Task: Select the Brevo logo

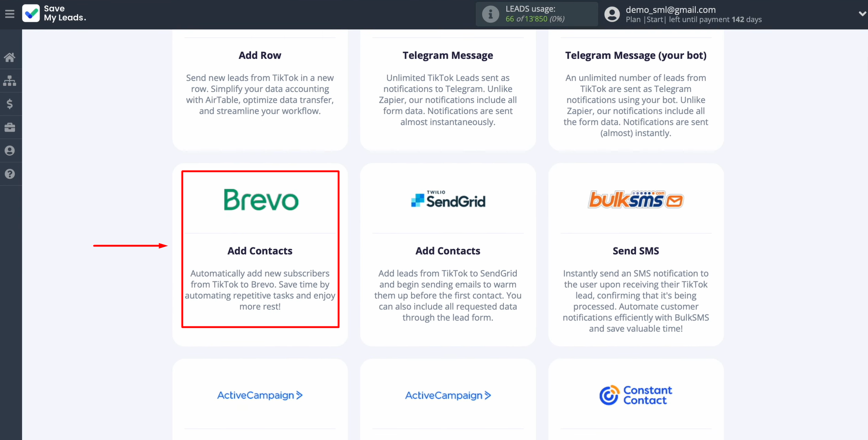Action: pos(261,200)
